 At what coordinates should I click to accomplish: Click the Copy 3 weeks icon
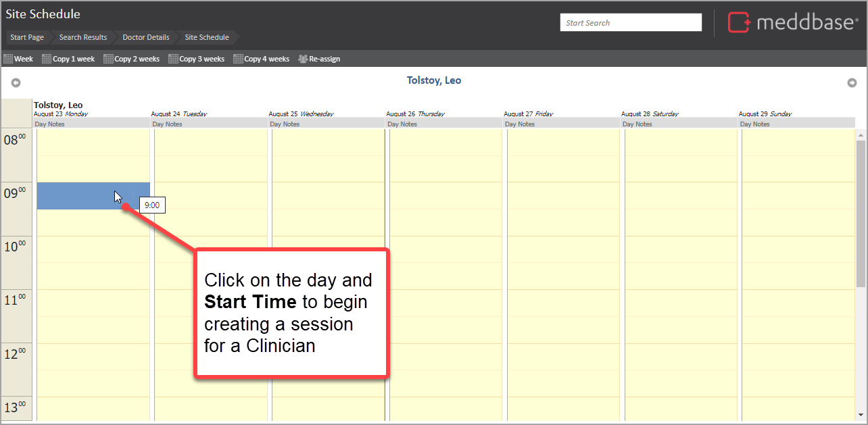[173, 59]
